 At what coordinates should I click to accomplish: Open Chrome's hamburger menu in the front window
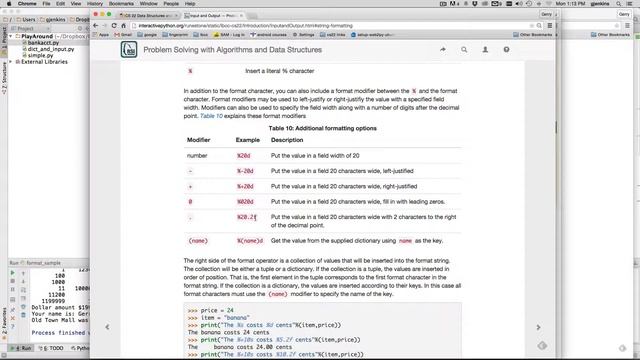[550, 25]
